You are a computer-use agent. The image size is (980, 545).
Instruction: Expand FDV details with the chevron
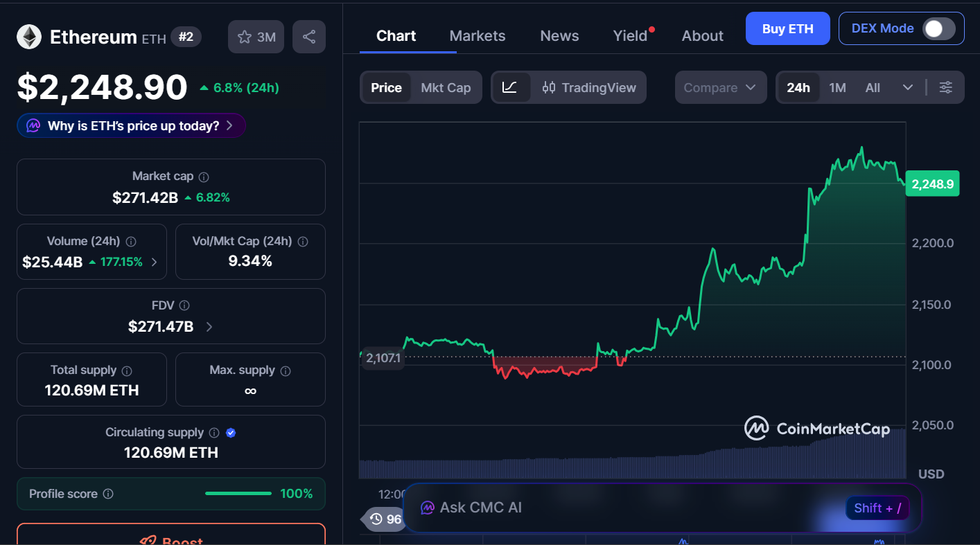pos(209,327)
